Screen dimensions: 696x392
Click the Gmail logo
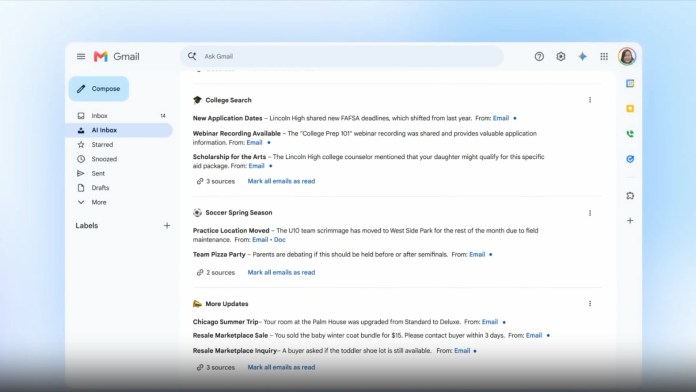[x=116, y=56]
